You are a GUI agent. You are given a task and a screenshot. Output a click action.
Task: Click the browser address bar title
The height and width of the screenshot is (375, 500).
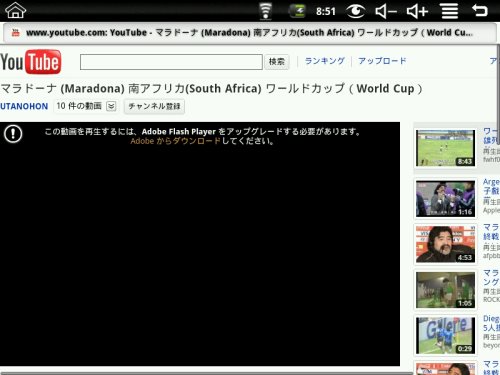click(x=249, y=33)
